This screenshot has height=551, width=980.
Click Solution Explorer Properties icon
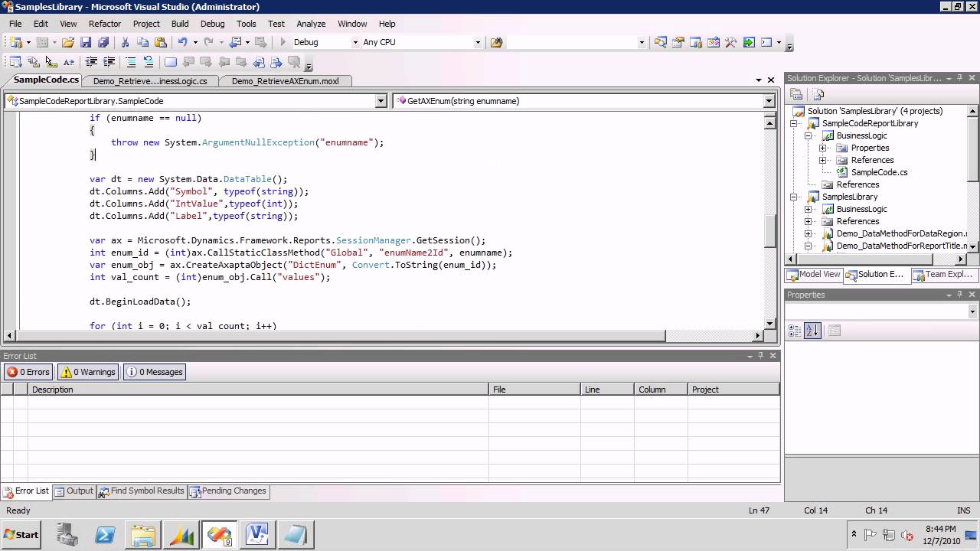pos(796,94)
